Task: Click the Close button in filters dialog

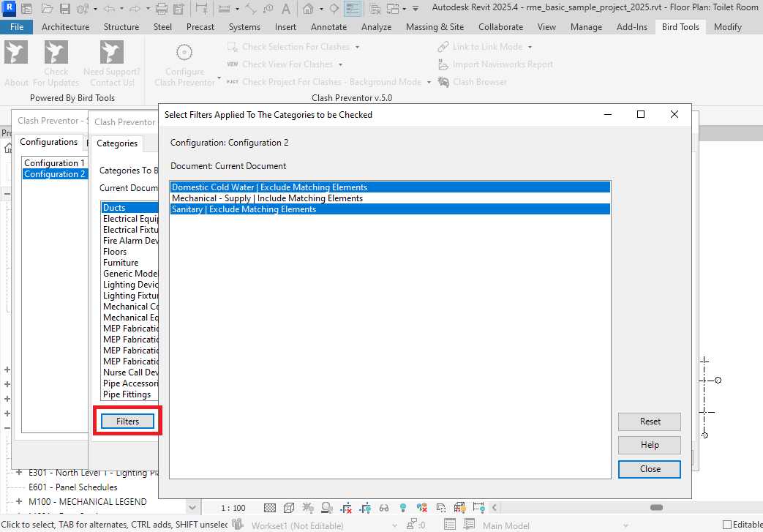Action: [x=650, y=469]
